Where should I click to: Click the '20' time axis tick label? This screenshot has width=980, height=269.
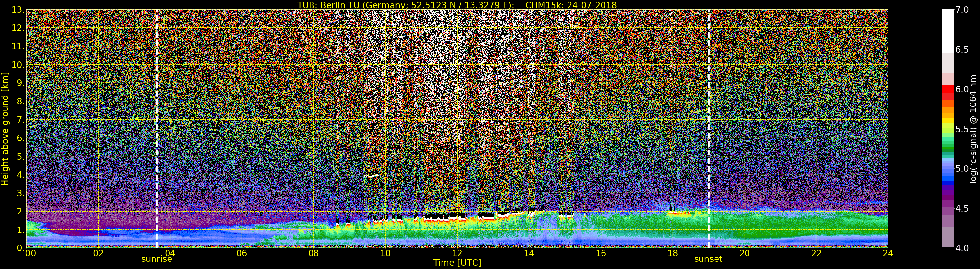744,253
